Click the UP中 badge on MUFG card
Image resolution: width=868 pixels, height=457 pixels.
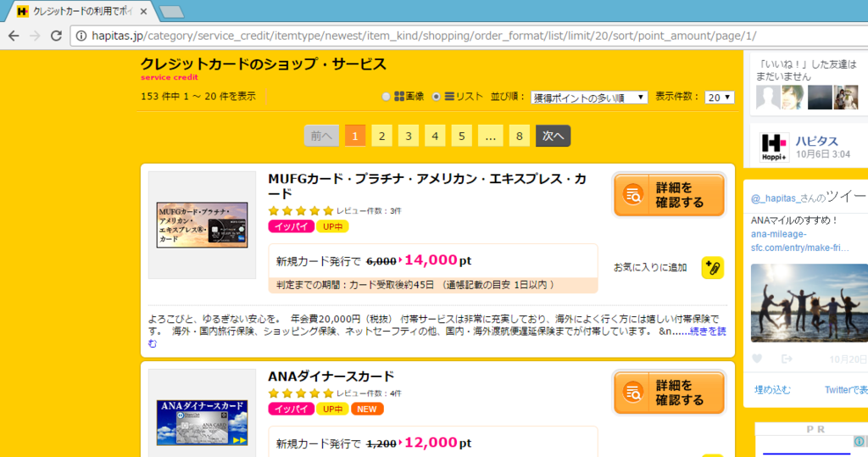(332, 226)
